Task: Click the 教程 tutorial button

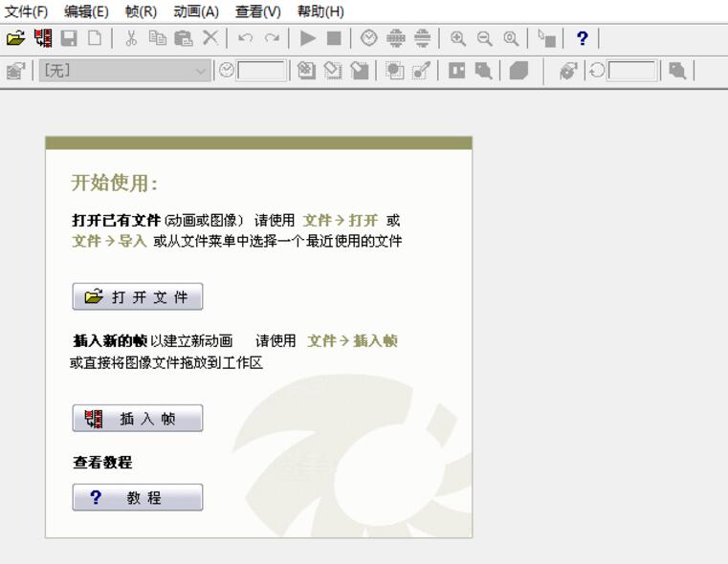Action: pyautogui.click(x=138, y=497)
